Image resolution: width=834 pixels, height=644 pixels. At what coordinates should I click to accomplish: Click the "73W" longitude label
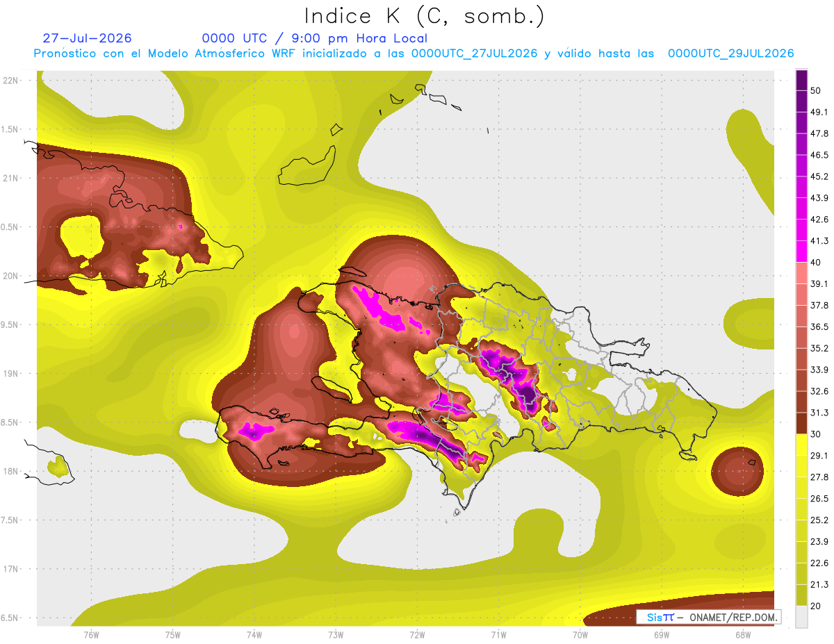336,634
